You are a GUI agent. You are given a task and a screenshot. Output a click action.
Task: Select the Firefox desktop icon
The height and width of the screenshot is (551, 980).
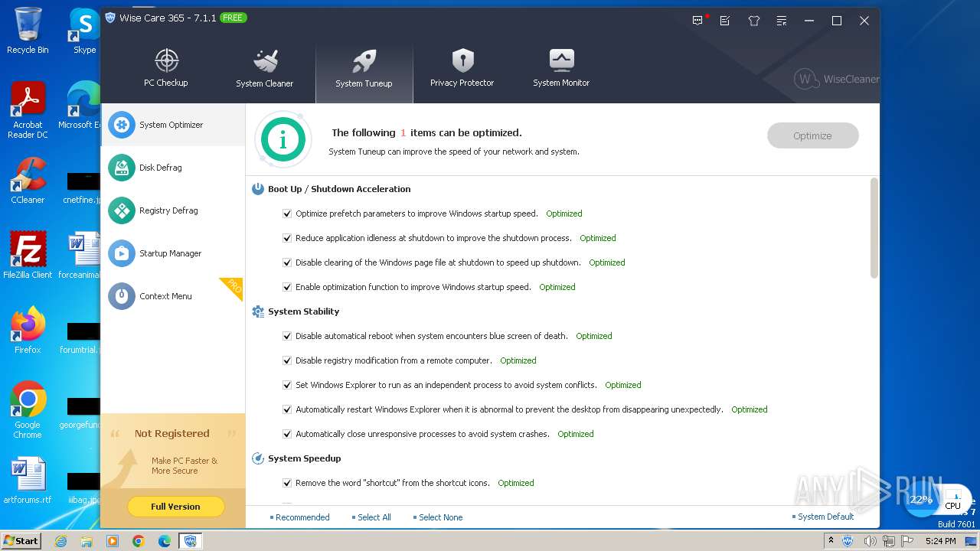[28, 331]
